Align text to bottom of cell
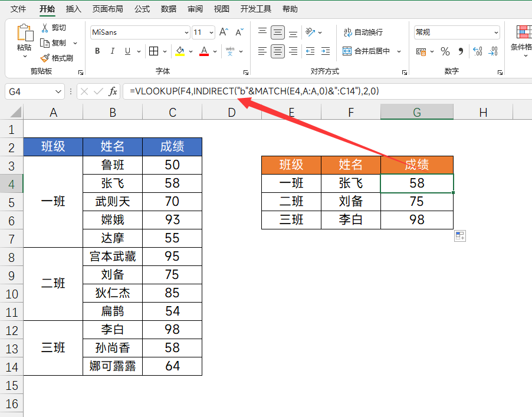Viewport: 532px width, 417px height. 293,33
